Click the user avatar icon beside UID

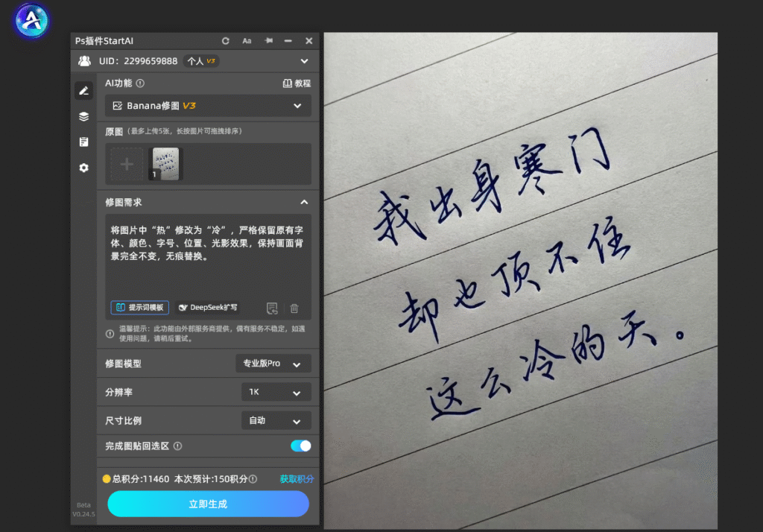pyautogui.click(x=85, y=61)
